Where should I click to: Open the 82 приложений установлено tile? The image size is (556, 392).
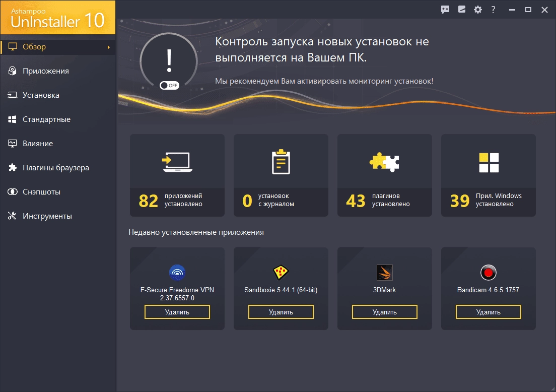(x=177, y=175)
